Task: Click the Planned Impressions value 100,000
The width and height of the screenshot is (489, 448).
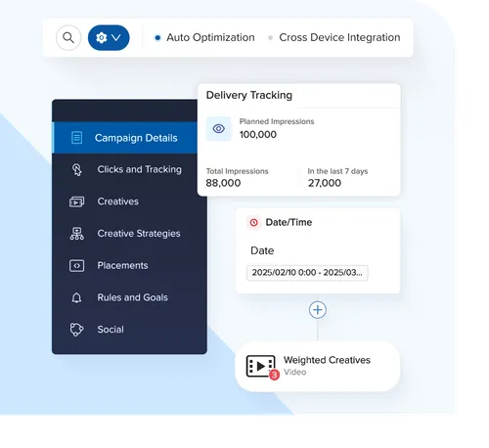Action: tap(258, 134)
